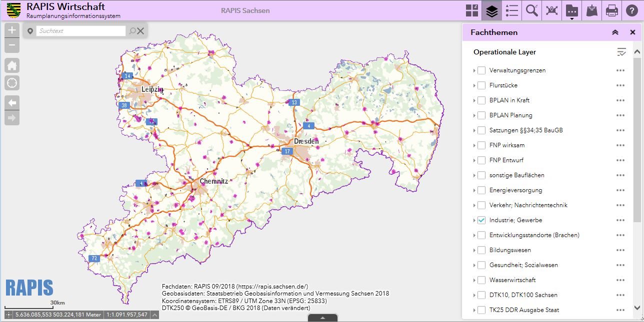Enable the Energieversorgung checkbox
Image resolution: width=644 pixels, height=322 pixels.
(481, 190)
